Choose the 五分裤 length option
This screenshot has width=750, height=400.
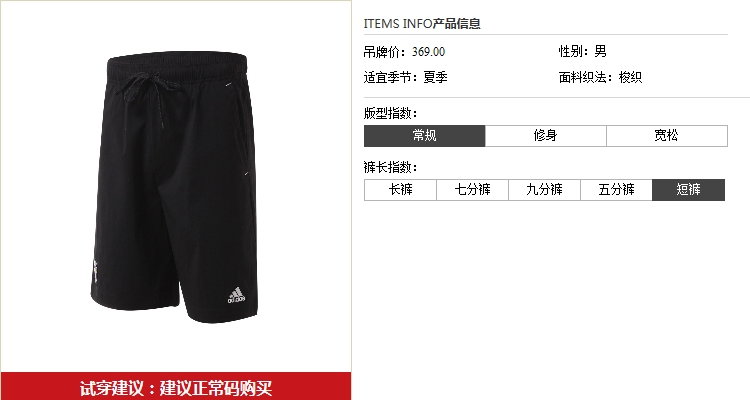[x=617, y=190]
